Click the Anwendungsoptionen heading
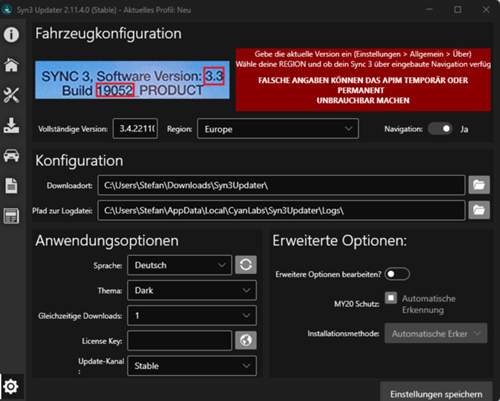Screen dimensions: 500x401 (x=107, y=241)
